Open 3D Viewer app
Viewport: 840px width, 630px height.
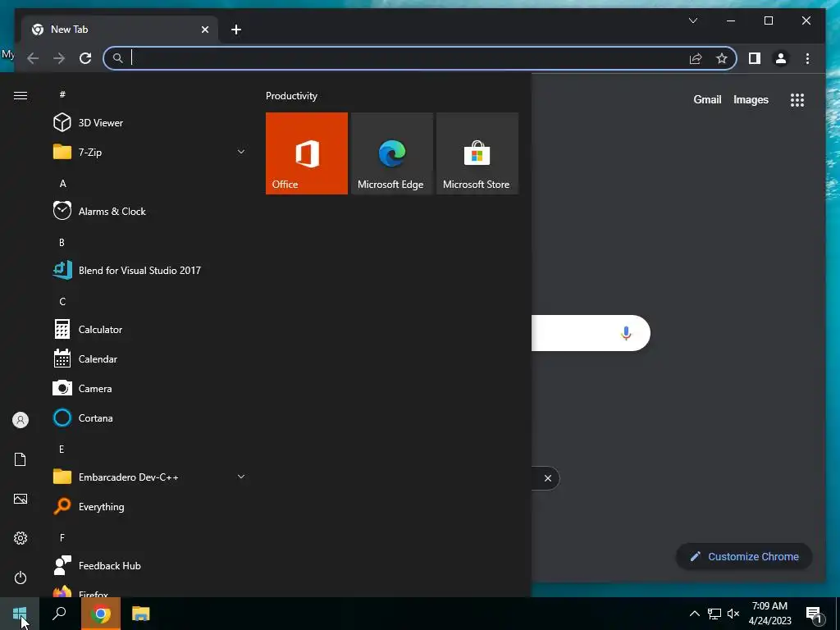point(150,123)
